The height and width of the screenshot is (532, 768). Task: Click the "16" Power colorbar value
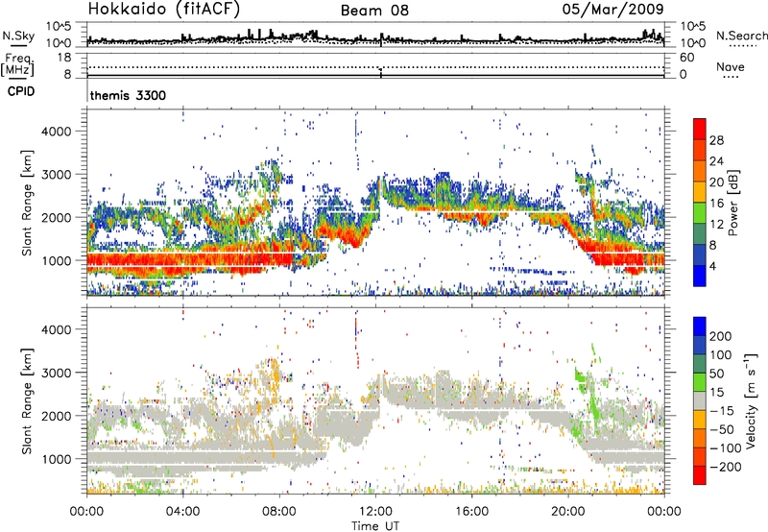716,204
